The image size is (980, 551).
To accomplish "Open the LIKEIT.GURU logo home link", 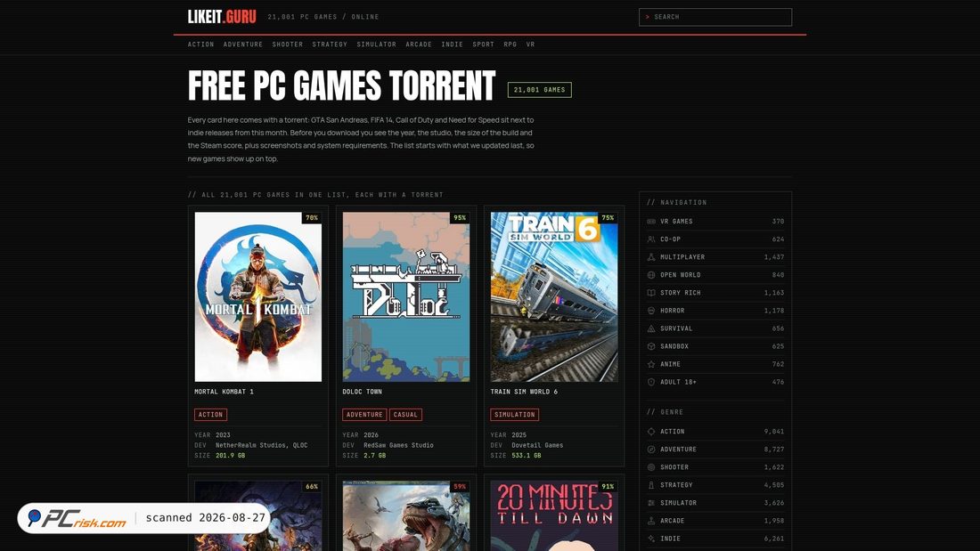I will point(222,17).
